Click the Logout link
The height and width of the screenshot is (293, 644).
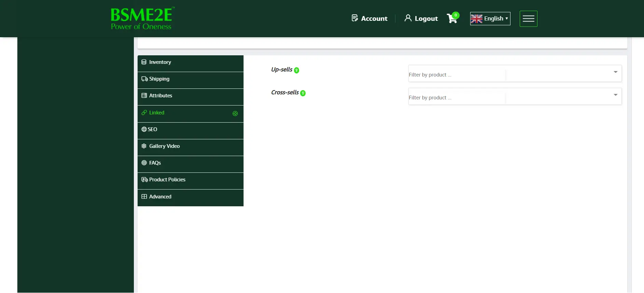[x=421, y=18]
